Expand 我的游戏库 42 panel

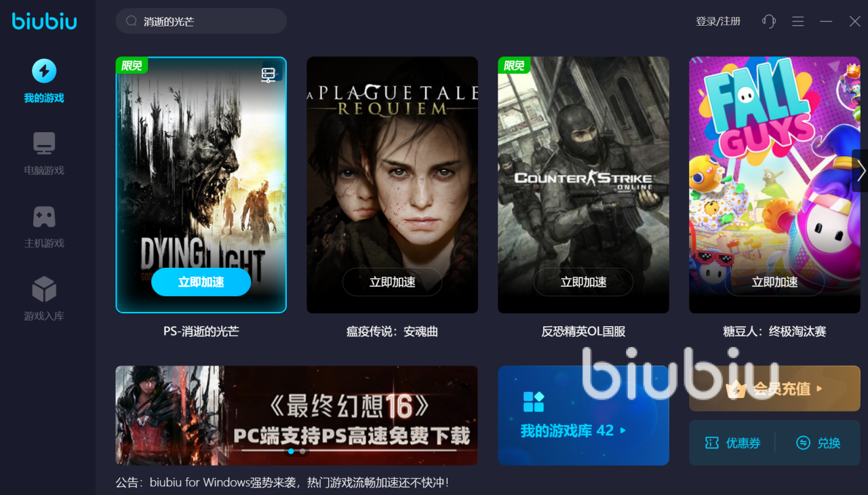(583, 416)
